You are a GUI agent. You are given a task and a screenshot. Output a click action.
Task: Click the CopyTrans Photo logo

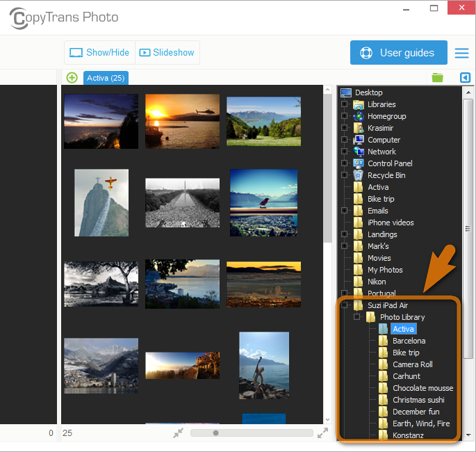click(64, 17)
